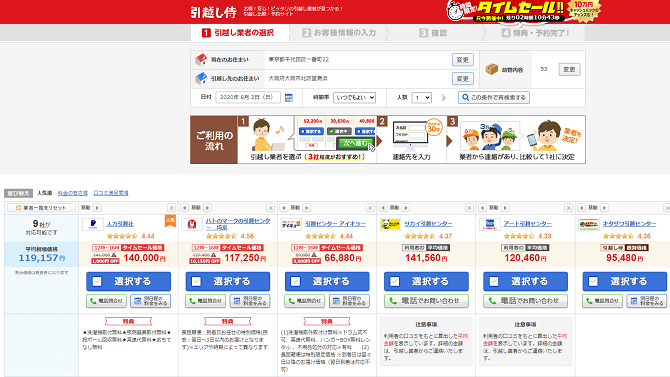Open キタザワ引越センター name link

[629, 224]
